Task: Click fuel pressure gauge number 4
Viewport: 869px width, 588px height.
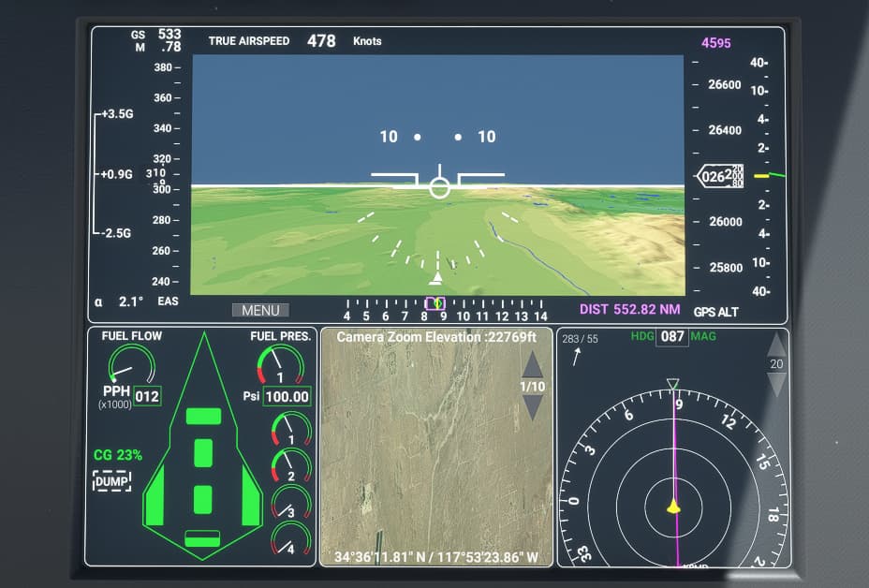Action: click(x=290, y=538)
